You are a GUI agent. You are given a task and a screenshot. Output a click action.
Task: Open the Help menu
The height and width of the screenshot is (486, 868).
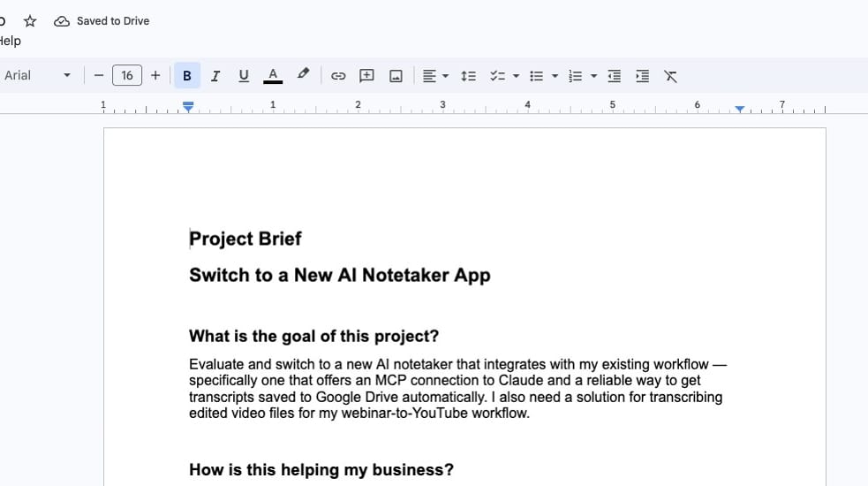click(x=10, y=41)
